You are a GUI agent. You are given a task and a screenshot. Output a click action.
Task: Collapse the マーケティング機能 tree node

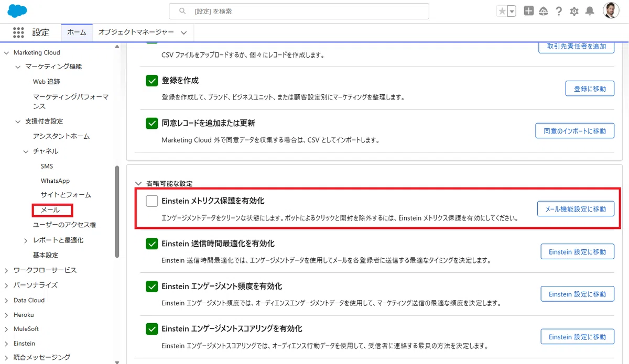17,67
